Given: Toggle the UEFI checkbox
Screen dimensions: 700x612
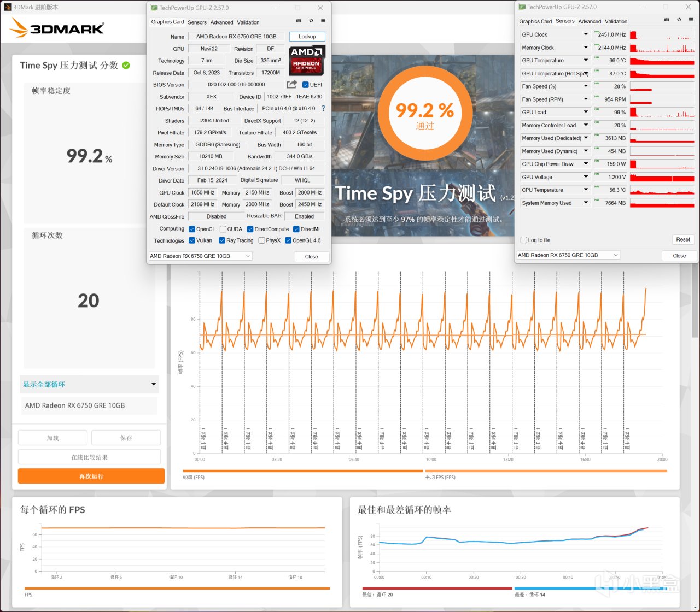Looking at the screenshot, I should click(x=306, y=85).
